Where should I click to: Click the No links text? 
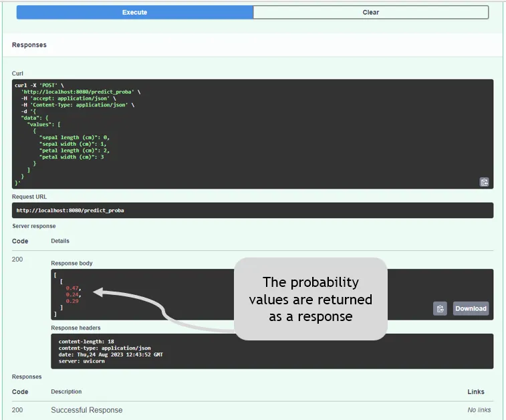tap(479, 410)
